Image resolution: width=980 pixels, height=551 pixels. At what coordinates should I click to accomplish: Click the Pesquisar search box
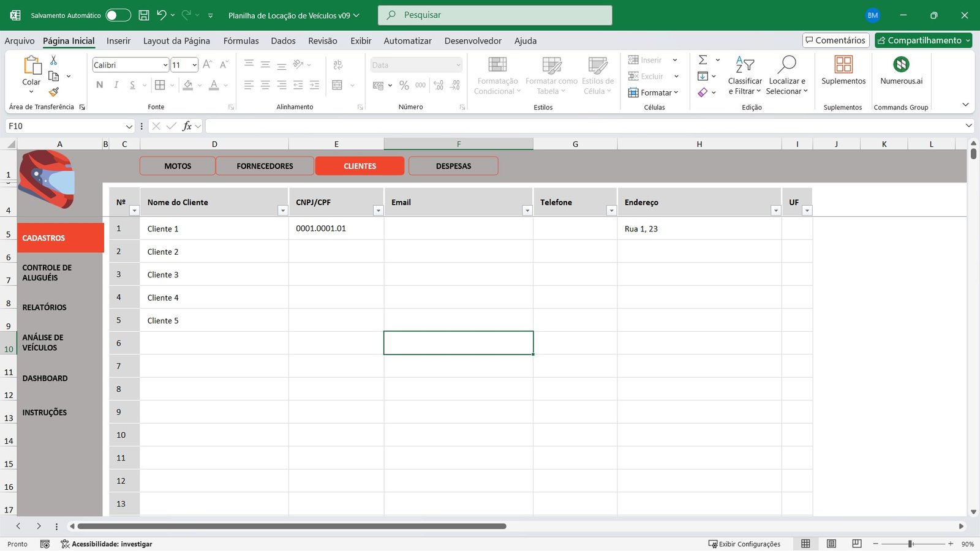[495, 15]
